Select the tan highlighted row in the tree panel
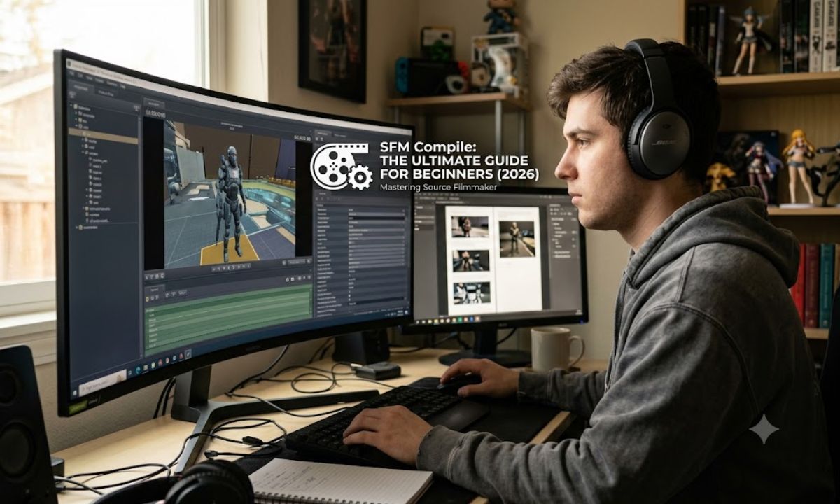 pyautogui.click(x=103, y=137)
